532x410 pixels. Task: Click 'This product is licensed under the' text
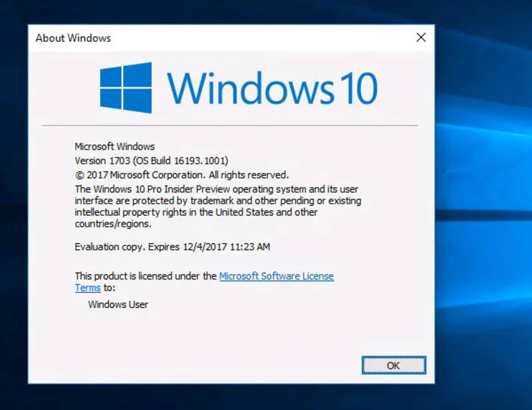(x=146, y=276)
